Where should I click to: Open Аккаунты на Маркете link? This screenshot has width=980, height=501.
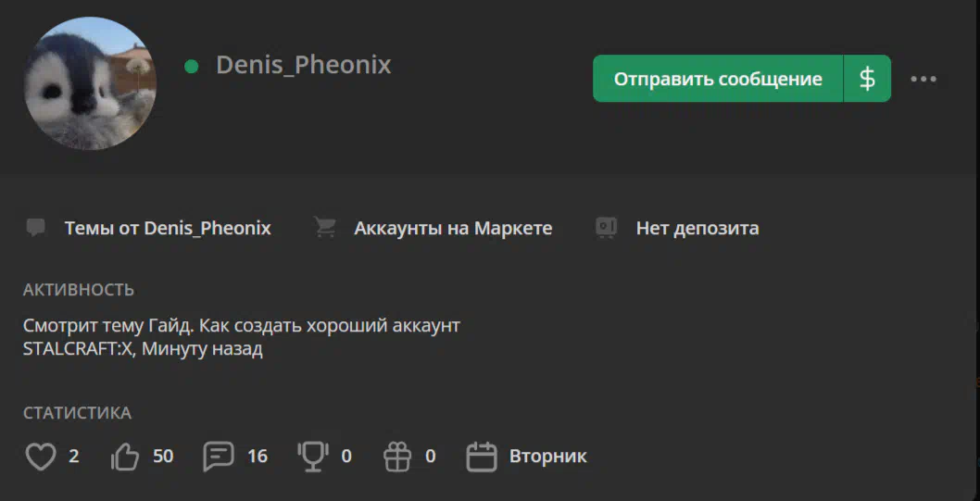(x=453, y=229)
